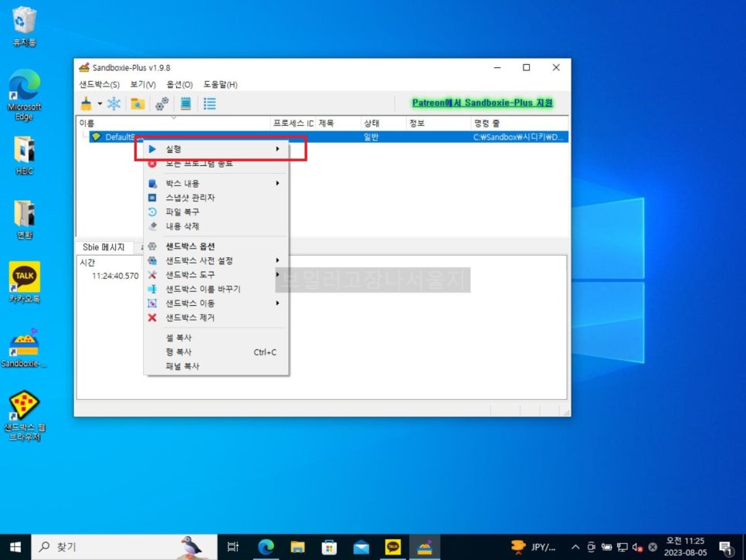This screenshot has width=746, height=560.
Task: Click the JPY currency taskbar widget
Action: pos(533,547)
